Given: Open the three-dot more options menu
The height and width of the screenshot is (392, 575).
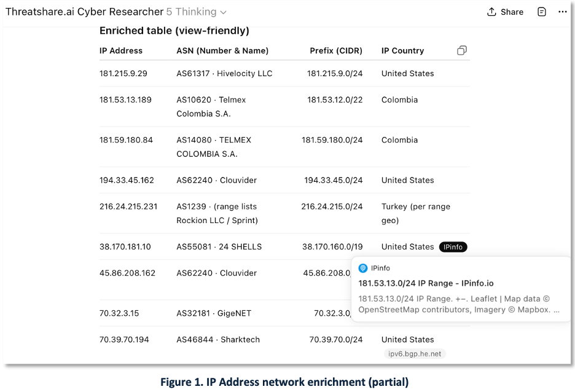Looking at the screenshot, I should (563, 12).
